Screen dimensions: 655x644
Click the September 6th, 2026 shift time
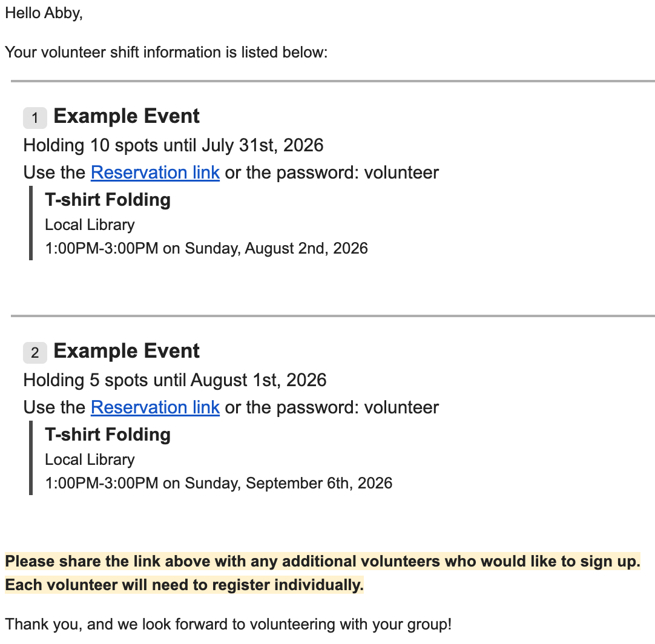point(219,483)
